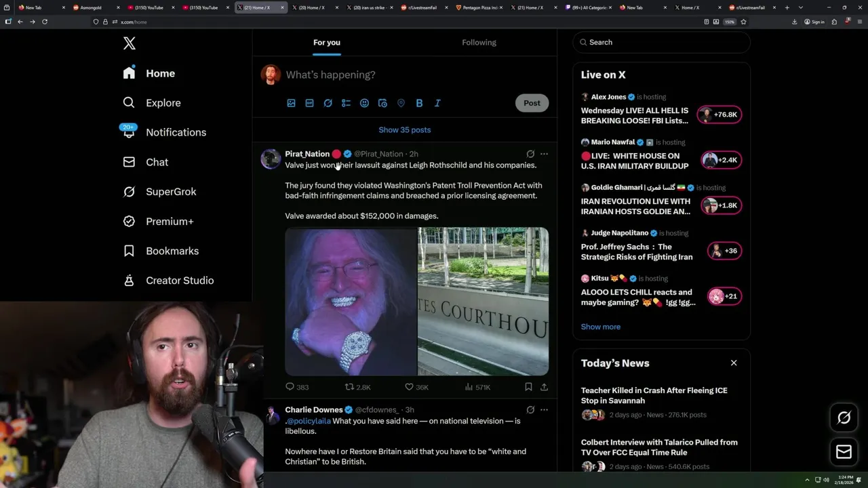Image resolution: width=868 pixels, height=488 pixels.
Task: Add a GIF in composer
Action: tap(309, 103)
